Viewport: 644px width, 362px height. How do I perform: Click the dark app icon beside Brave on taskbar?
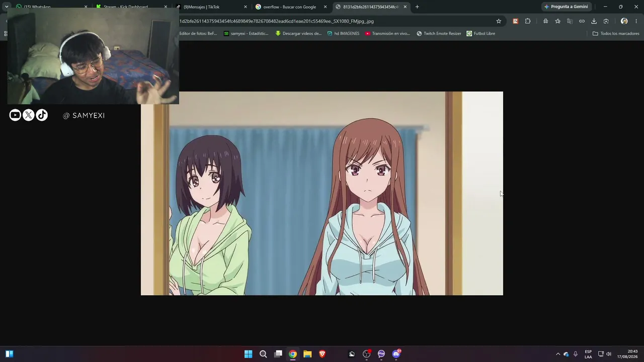tap(352, 354)
